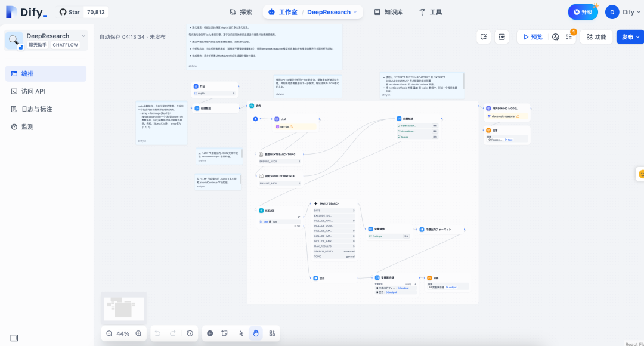
Task: Open the checklist icon with badge 1
Action: (x=569, y=36)
